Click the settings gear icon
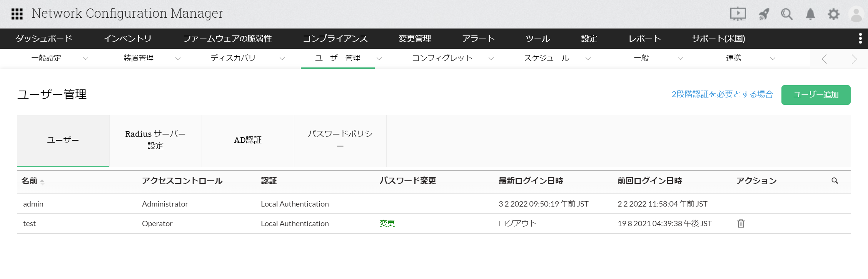 pos(833,14)
